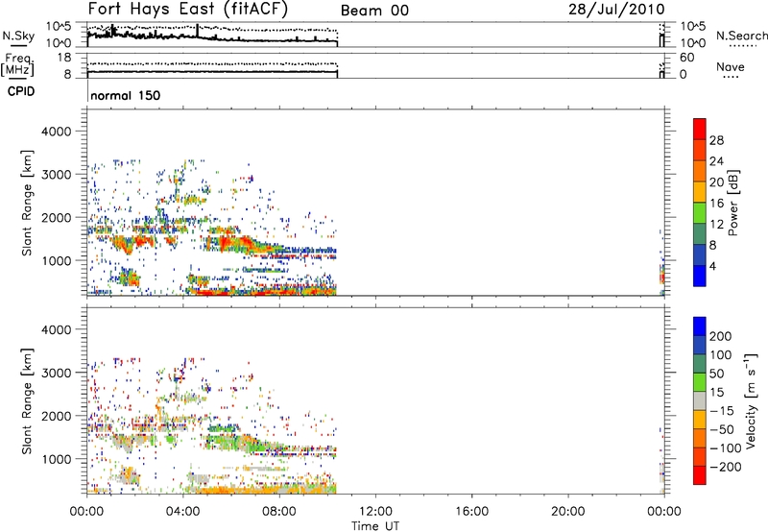Click the '04:00' time tick label

point(182,512)
